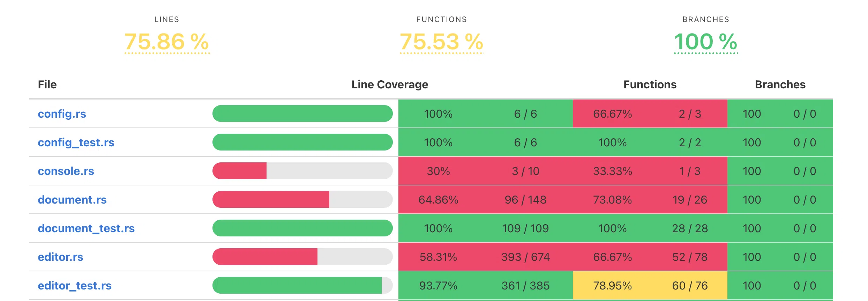Open the console.rs file link
Screen dimensions: 868x301
tap(66, 171)
